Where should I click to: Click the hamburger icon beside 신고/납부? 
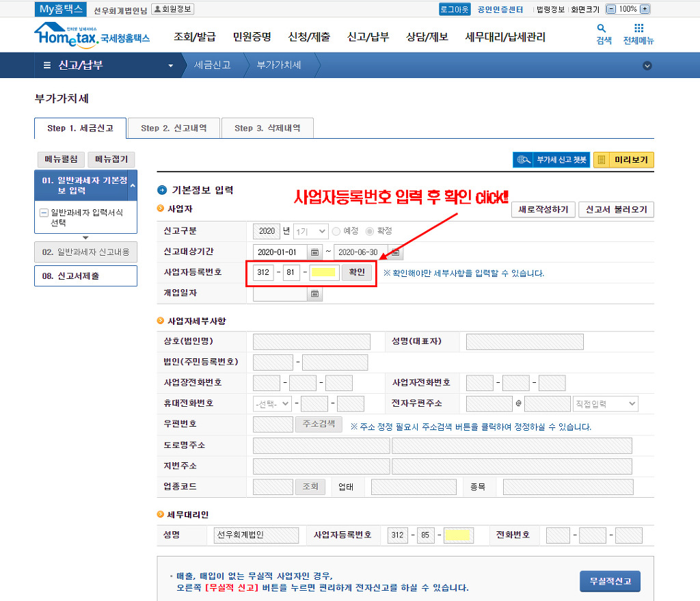click(x=47, y=65)
